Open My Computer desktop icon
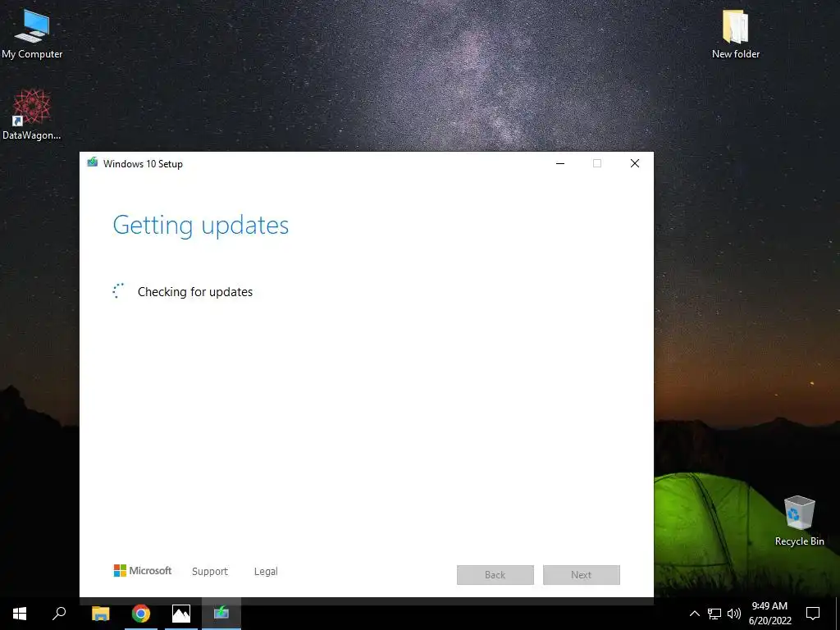 coord(32,34)
